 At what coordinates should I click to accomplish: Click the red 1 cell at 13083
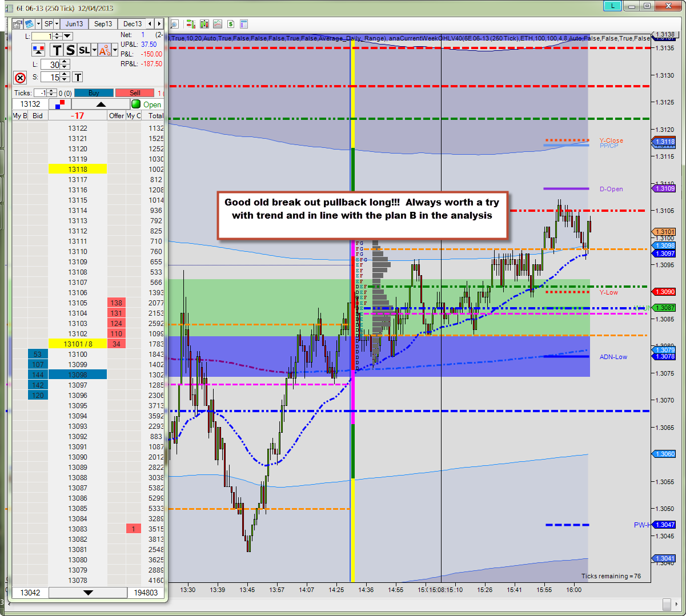pyautogui.click(x=134, y=529)
